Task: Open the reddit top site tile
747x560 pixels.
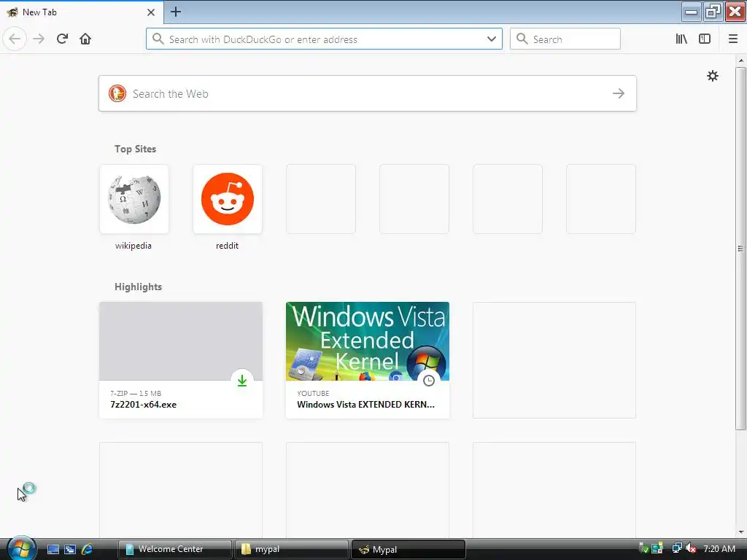Action: (228, 199)
